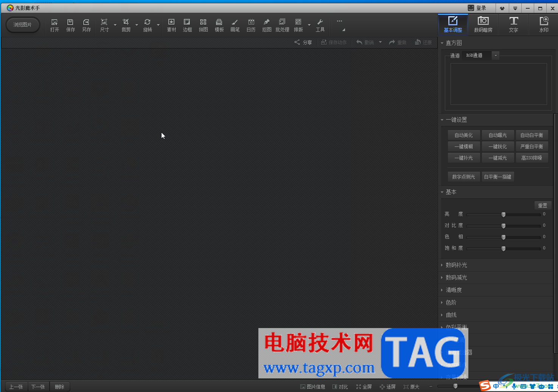
Task: Open the 撤销 history dropdown arrow
Action: tap(380, 42)
